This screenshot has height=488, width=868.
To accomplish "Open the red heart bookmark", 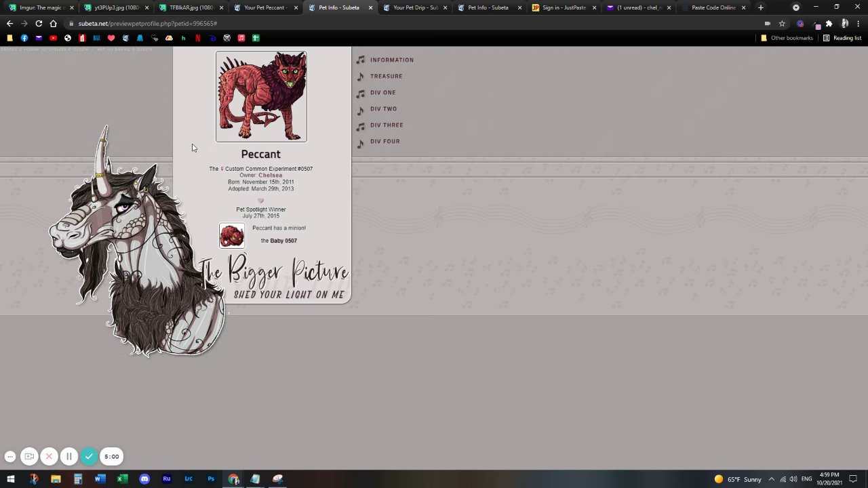I will coord(111,38).
